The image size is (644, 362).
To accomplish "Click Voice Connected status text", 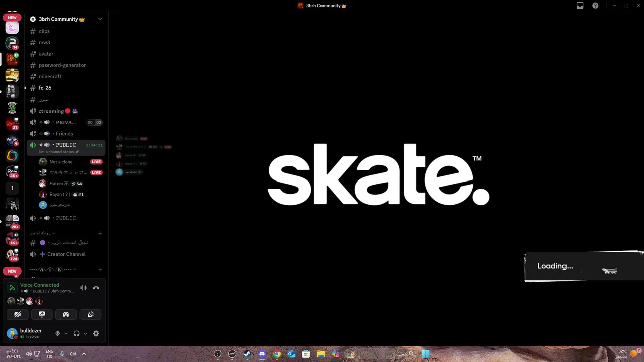I will 40,285.
